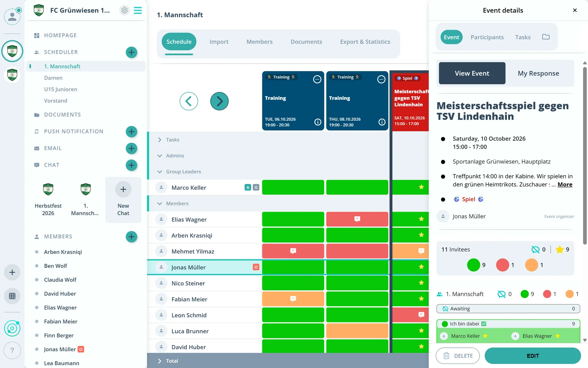Click user profile avatar at top left
This screenshot has width=588, height=368.
click(x=12, y=17)
